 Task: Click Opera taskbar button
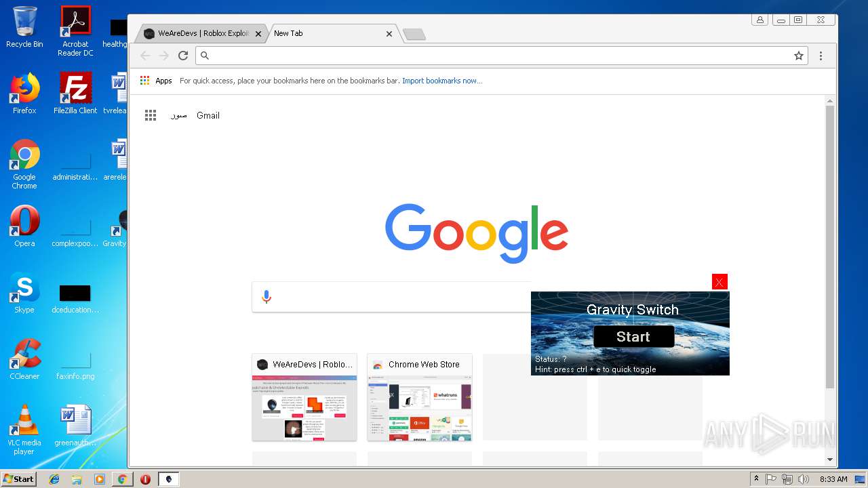(145, 479)
